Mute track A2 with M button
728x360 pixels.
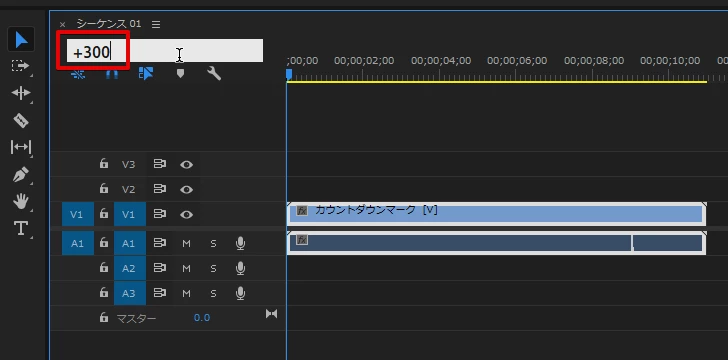coord(187,268)
